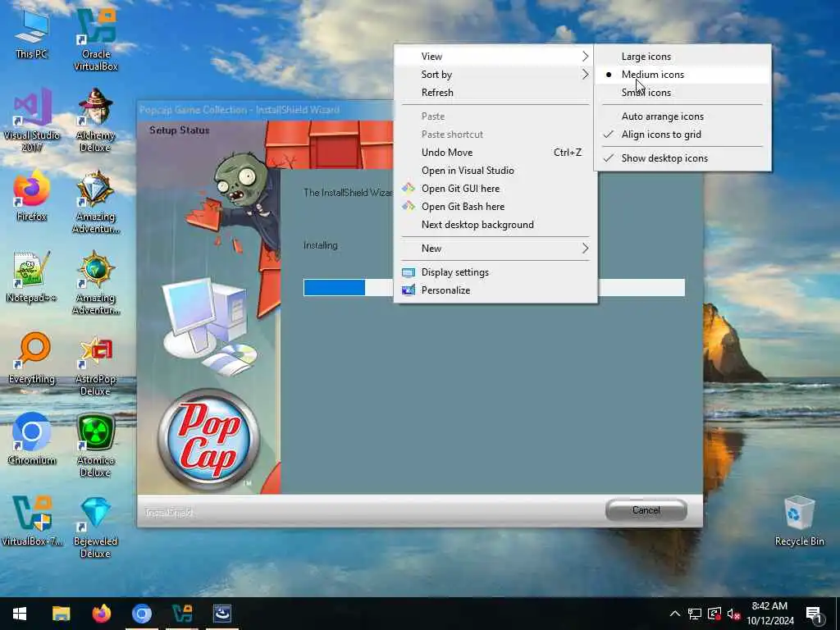
Task: Select Undo Move in the context menu
Action: [495, 153]
